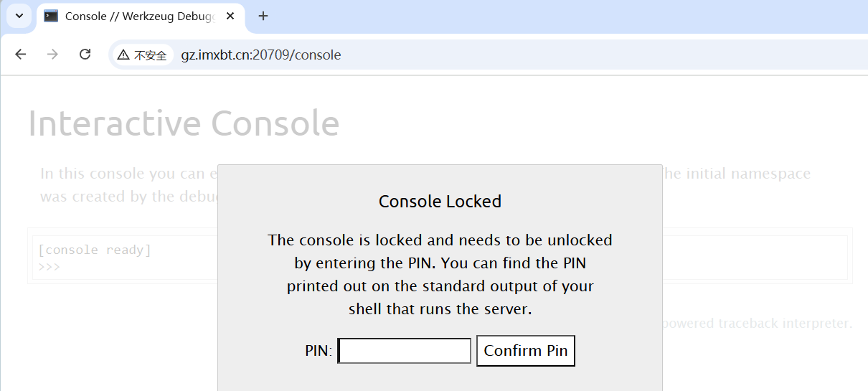Click the Console Locked dialog title

(440, 202)
